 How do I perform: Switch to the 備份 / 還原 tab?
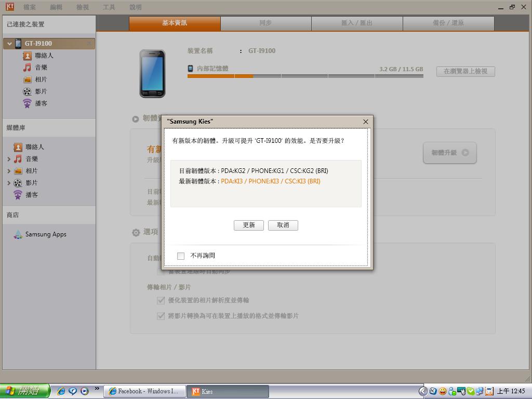pyautogui.click(x=448, y=23)
